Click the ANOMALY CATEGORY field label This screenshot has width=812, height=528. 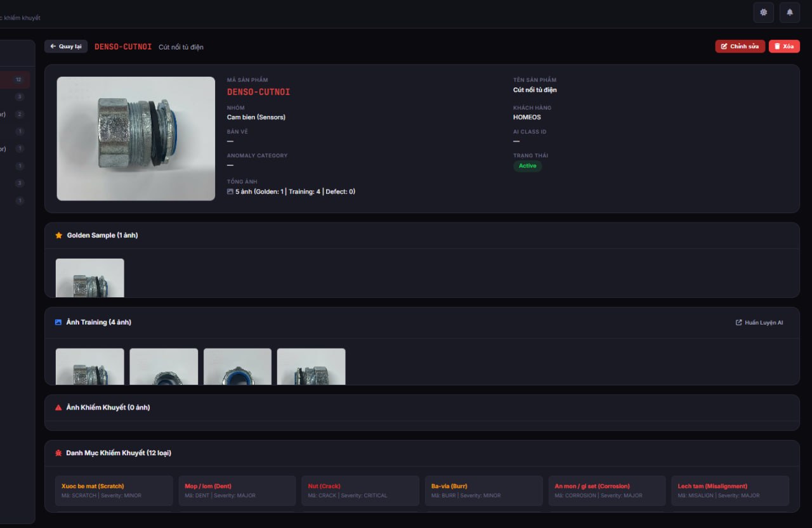tap(258, 156)
